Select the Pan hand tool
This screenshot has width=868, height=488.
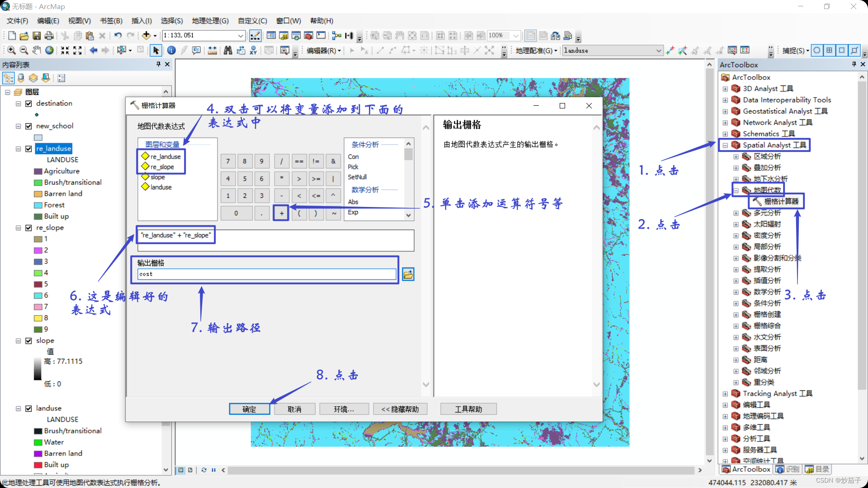(37, 51)
